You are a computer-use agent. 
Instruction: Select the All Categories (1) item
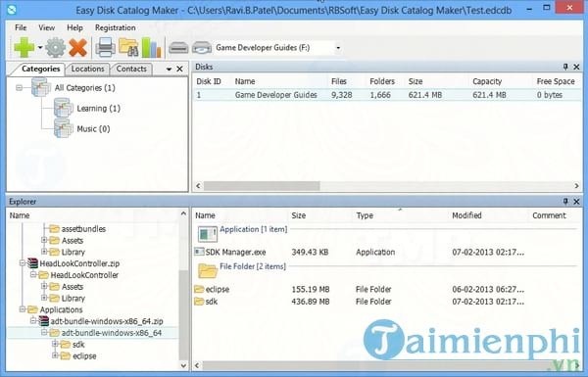[x=84, y=88]
